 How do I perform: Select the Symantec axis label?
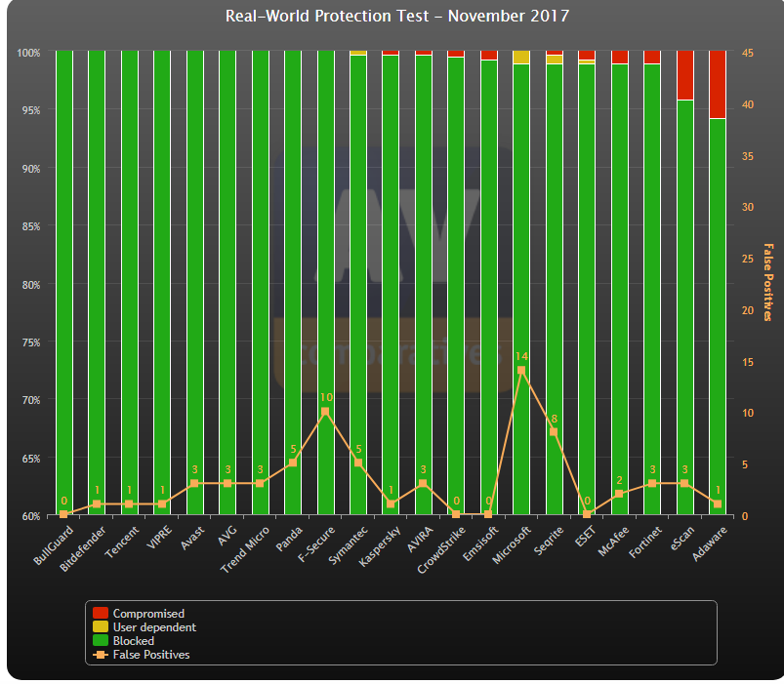click(x=348, y=545)
